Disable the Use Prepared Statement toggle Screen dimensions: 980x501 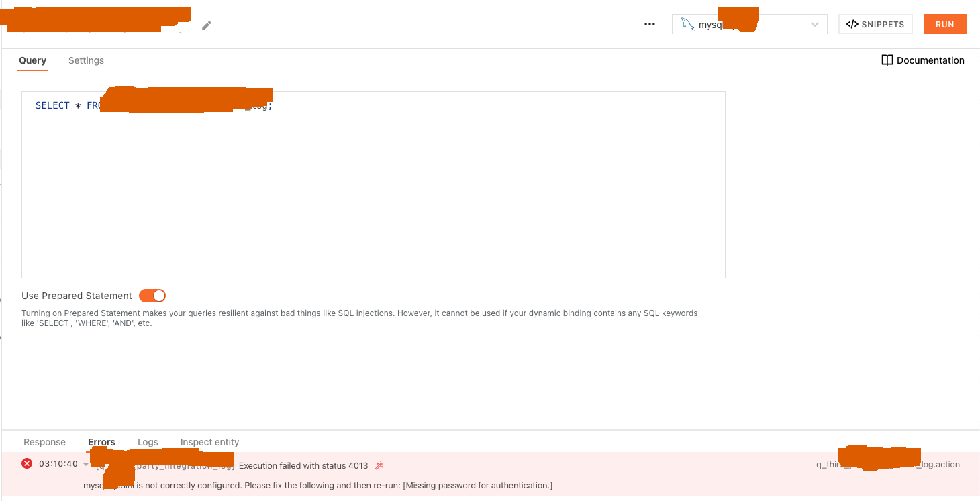152,295
